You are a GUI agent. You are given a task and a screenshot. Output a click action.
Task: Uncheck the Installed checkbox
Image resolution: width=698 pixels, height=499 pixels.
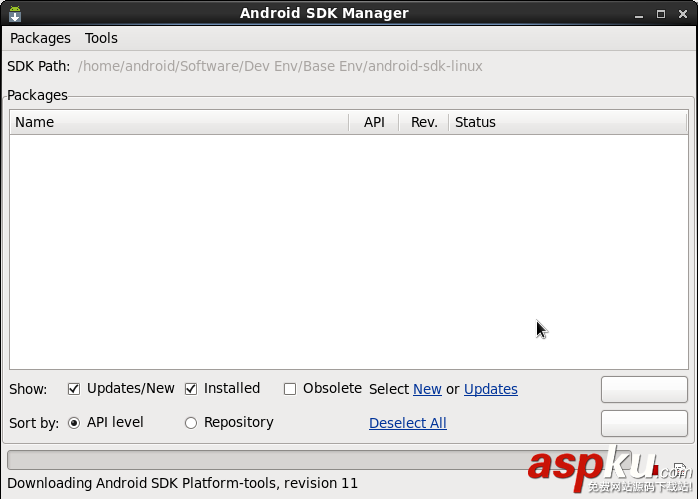[x=191, y=389]
